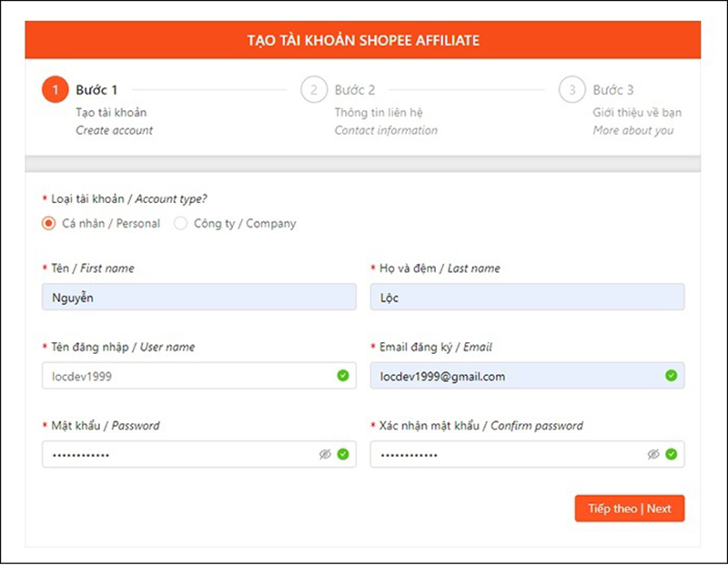
Task: Click green checkmark in Password field
Action: click(x=343, y=454)
